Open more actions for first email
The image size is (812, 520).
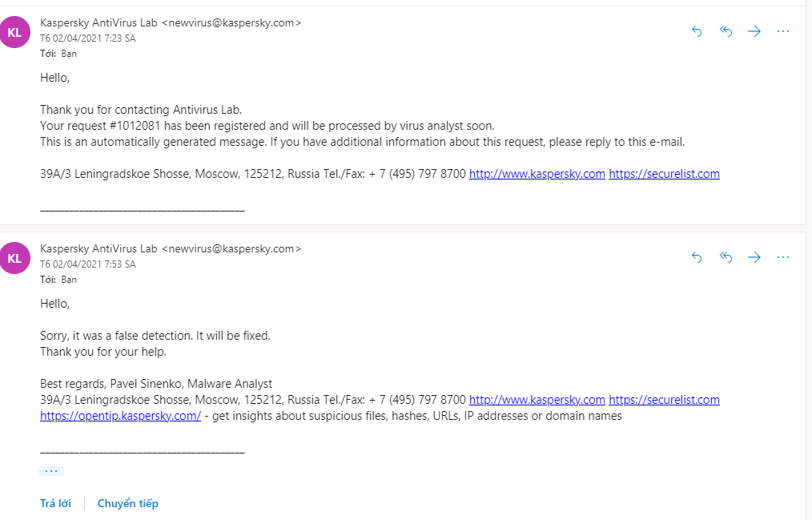(783, 31)
